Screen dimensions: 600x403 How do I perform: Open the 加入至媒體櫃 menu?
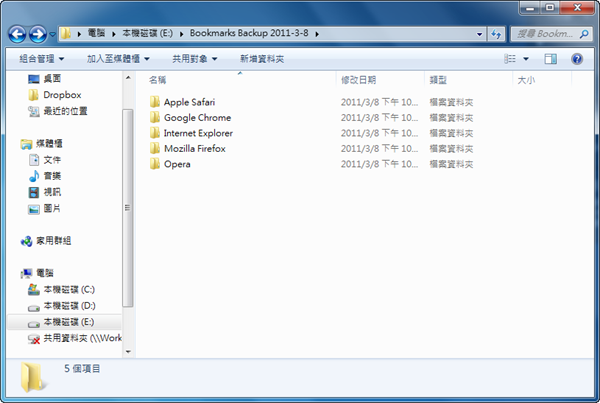click(x=118, y=59)
